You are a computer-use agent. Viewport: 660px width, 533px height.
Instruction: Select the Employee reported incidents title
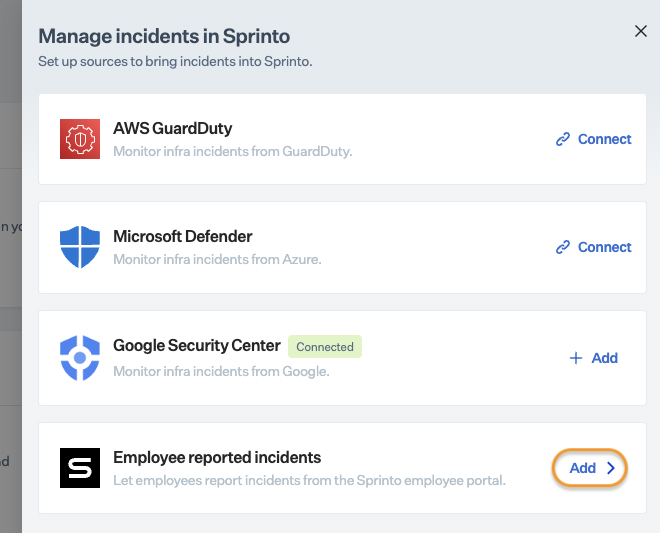217,457
